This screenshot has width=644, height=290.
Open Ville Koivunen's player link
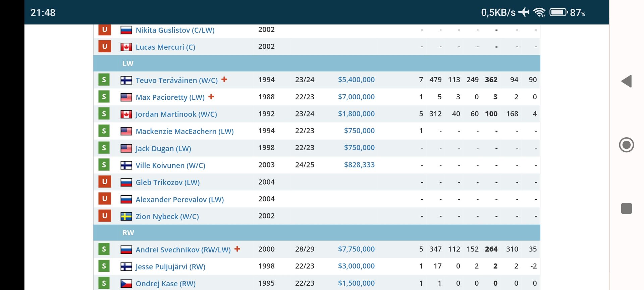170,165
